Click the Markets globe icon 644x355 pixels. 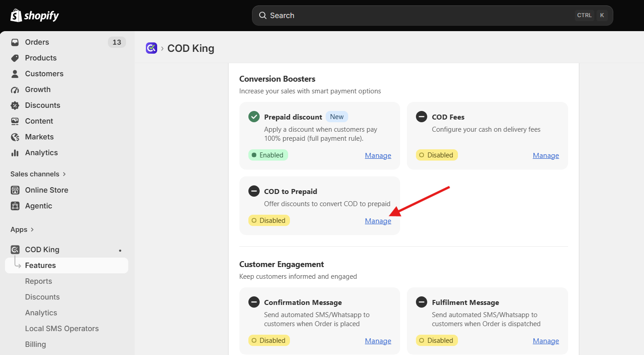point(15,137)
